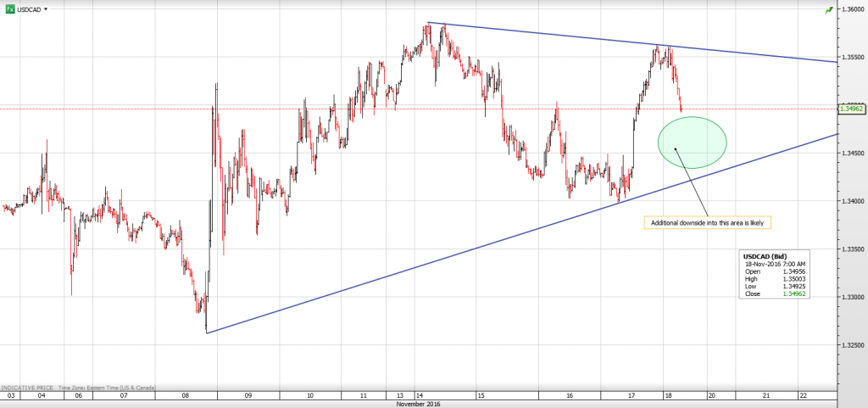Select the 'Additional downside' annotation text box

click(x=709, y=223)
